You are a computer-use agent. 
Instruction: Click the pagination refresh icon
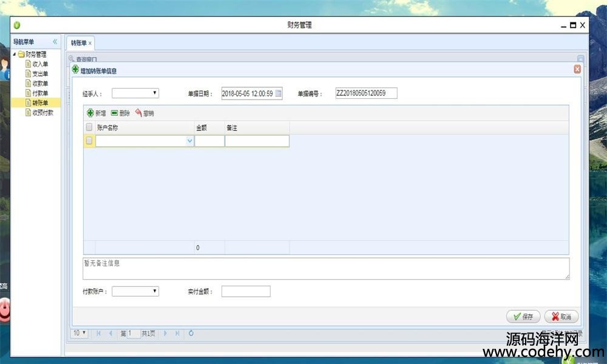click(x=191, y=333)
